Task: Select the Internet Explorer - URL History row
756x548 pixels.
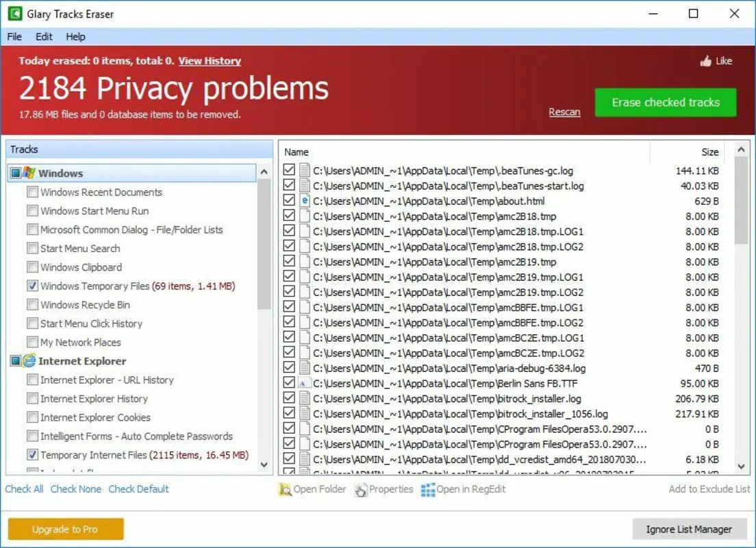Action: pyautogui.click(x=107, y=379)
